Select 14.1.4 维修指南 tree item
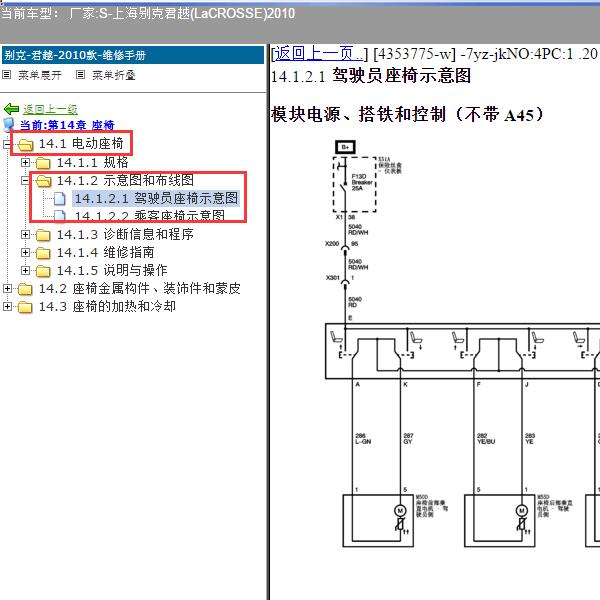The height and width of the screenshot is (600, 600). coord(106,252)
